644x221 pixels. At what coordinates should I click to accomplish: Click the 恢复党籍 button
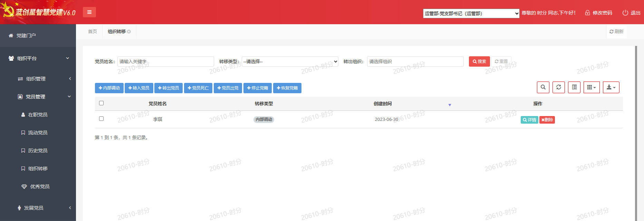click(287, 88)
